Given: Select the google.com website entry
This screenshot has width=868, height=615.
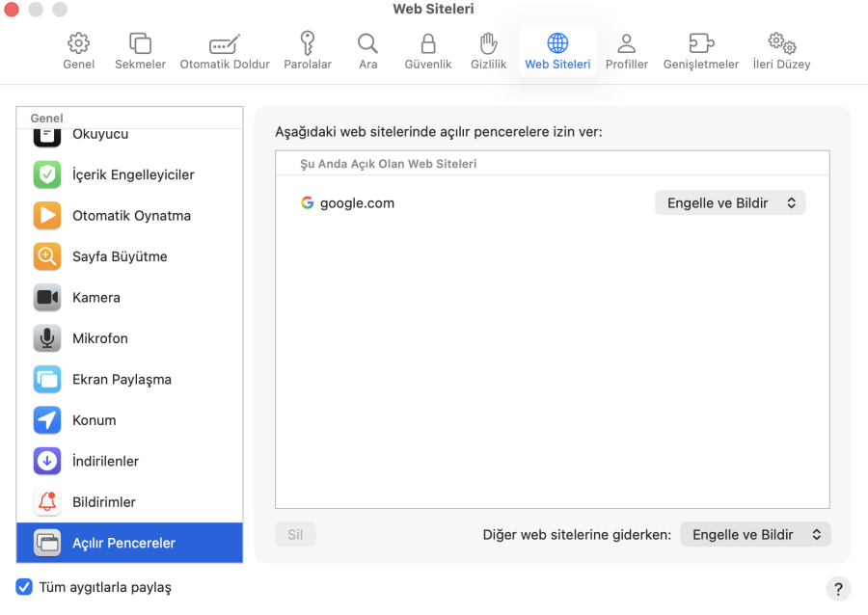Looking at the screenshot, I should [x=359, y=203].
